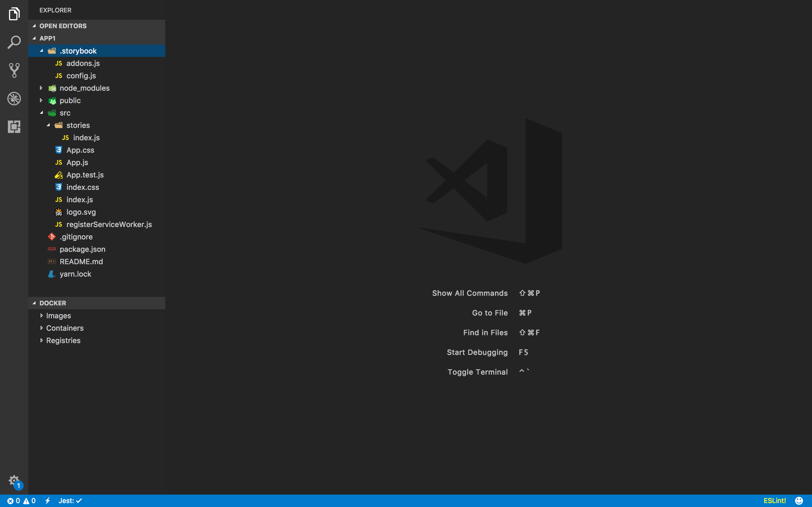
Task: Click the ESLint status bar item
Action: pyautogui.click(x=775, y=501)
